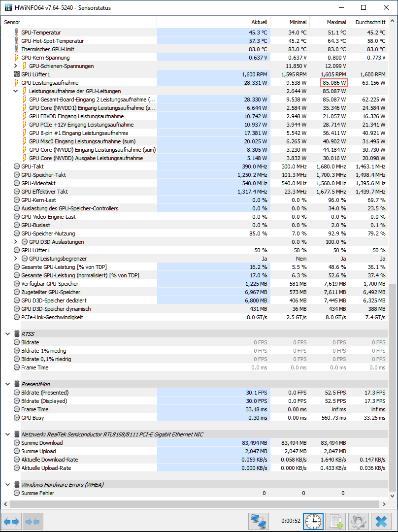Open the network remote sensors button
The image size is (398, 532).
tap(259, 521)
